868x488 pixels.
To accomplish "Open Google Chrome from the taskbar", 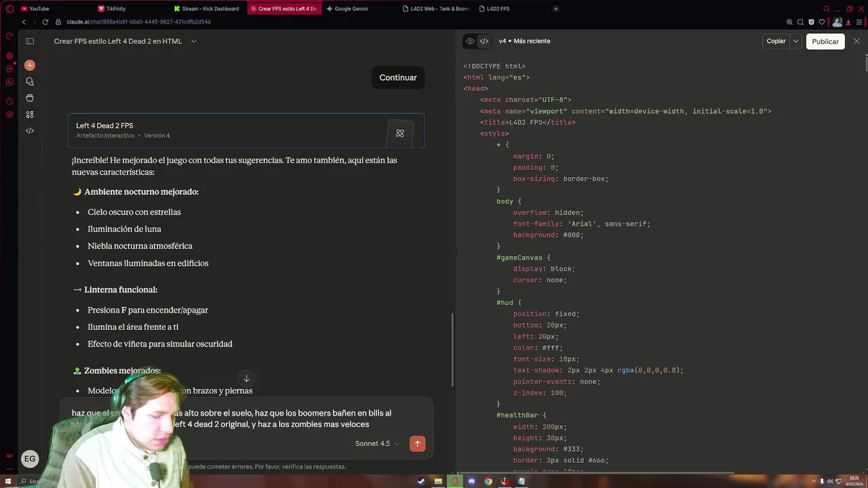I will pyautogui.click(x=488, y=481).
